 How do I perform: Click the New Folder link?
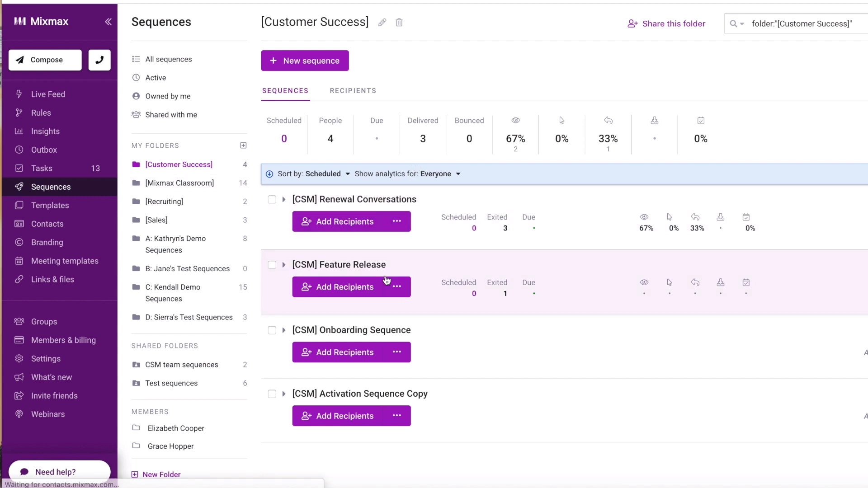coord(156,474)
